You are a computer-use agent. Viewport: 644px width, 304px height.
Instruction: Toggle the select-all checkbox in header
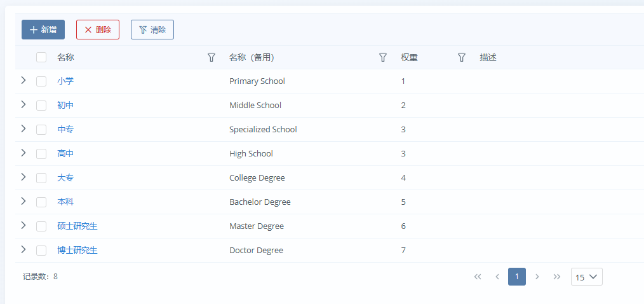pos(41,57)
